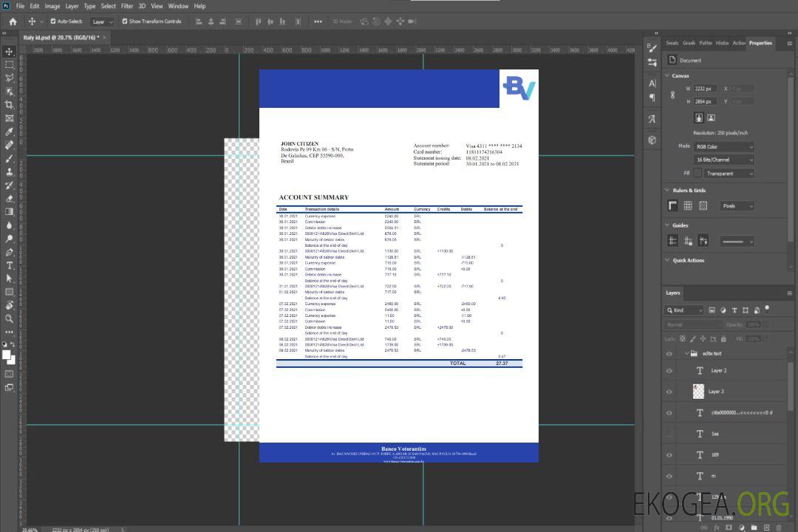Hide the '169' text layer
The height and width of the screenshot is (532, 798).
coord(669,455)
